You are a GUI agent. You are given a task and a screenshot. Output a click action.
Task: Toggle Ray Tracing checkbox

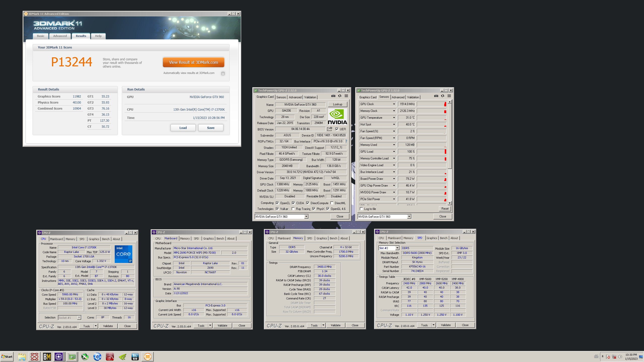point(293,209)
